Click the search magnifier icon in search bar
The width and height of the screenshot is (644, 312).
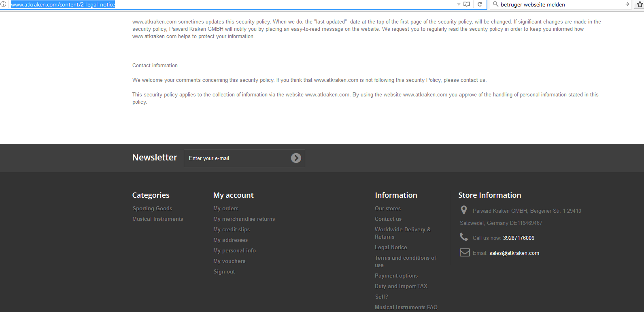pyautogui.click(x=495, y=4)
